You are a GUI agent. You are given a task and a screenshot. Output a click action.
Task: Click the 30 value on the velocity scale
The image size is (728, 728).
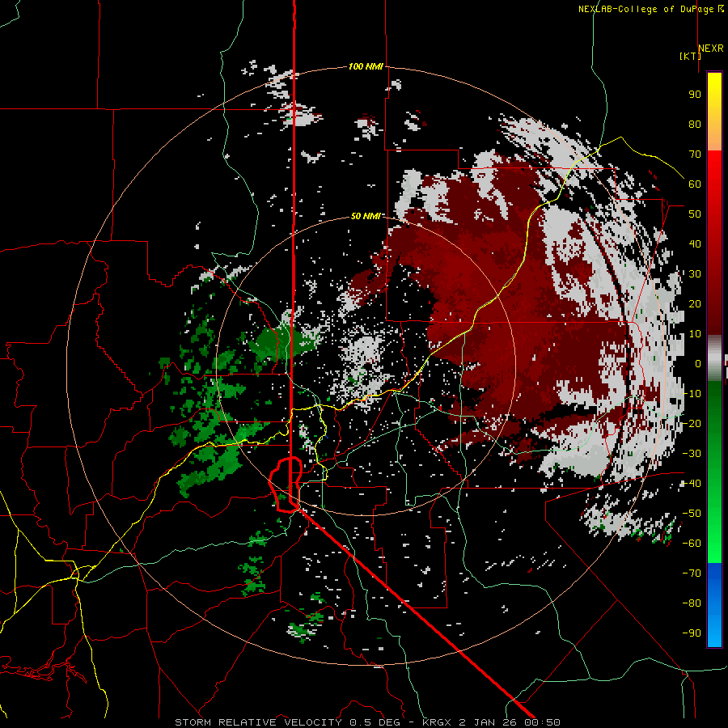(695, 274)
